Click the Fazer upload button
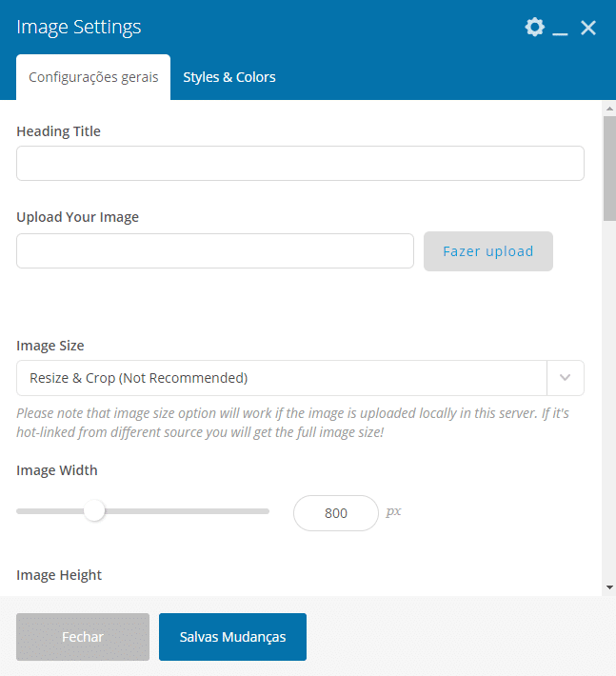616x676 pixels. coord(488,251)
